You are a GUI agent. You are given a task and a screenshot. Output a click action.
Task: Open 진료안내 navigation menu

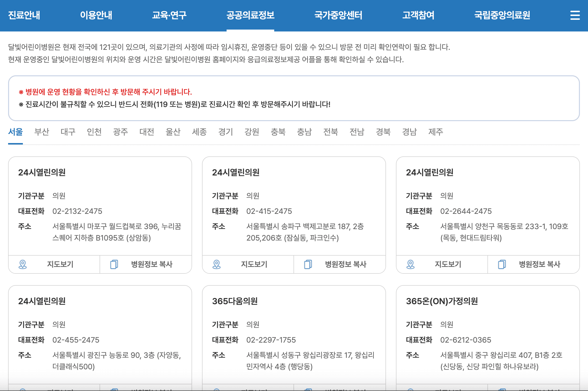(x=24, y=15)
